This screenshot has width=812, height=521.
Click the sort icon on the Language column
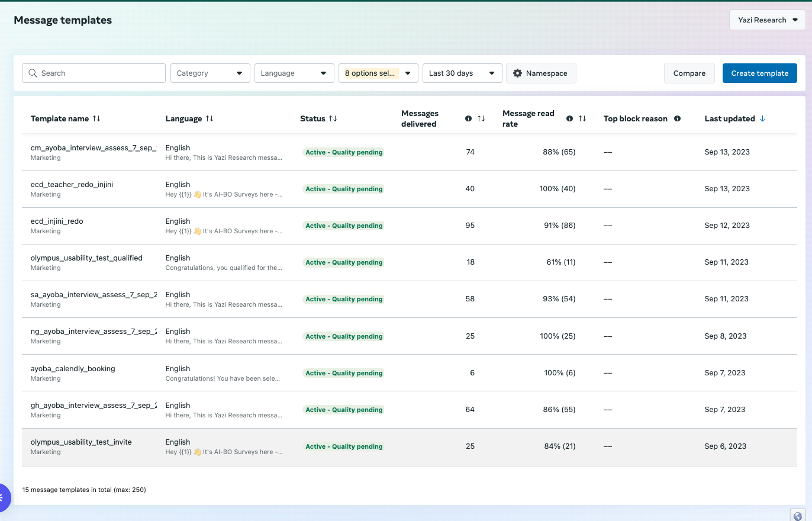pyautogui.click(x=211, y=118)
